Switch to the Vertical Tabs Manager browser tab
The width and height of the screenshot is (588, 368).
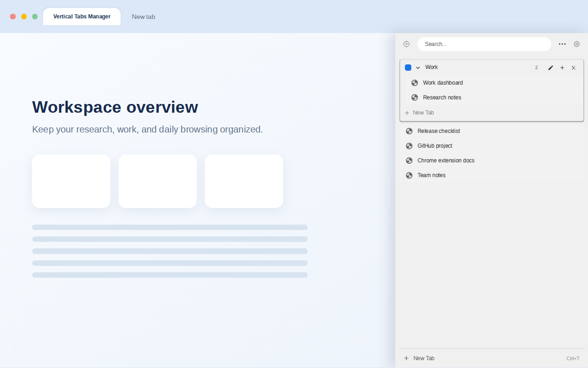[82, 17]
